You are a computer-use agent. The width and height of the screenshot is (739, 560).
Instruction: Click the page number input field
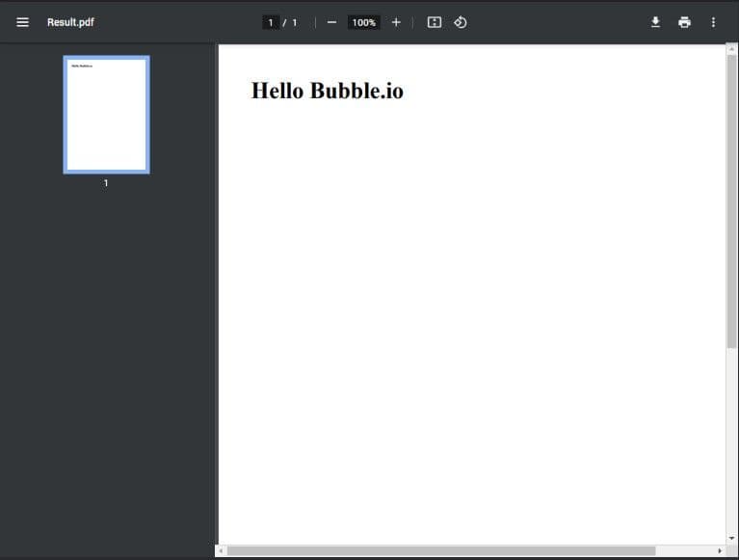(271, 22)
